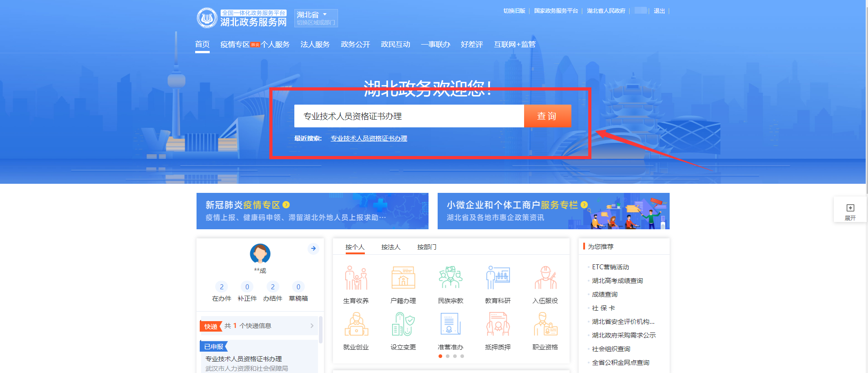Select the 职业资格 service icon

[545, 325]
